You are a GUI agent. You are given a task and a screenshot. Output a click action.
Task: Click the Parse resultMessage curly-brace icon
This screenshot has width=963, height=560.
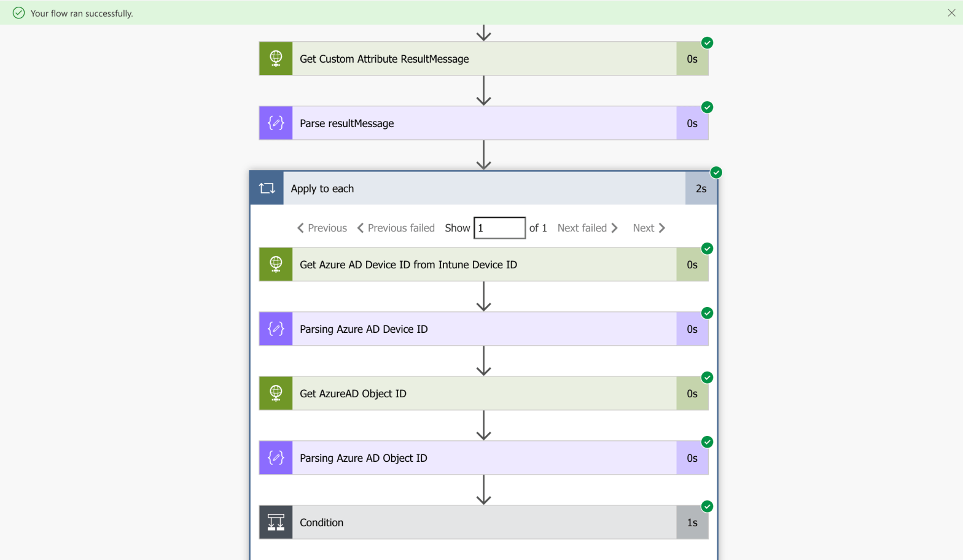point(276,123)
